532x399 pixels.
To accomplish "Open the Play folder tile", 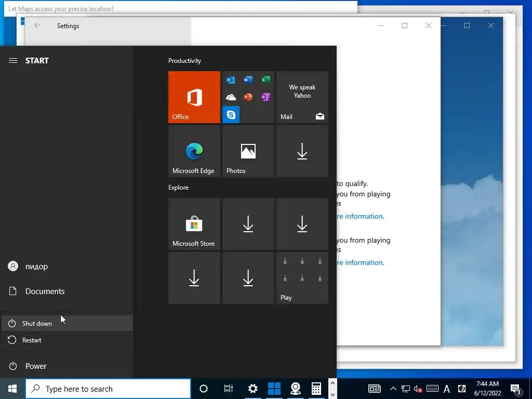I will (x=302, y=278).
